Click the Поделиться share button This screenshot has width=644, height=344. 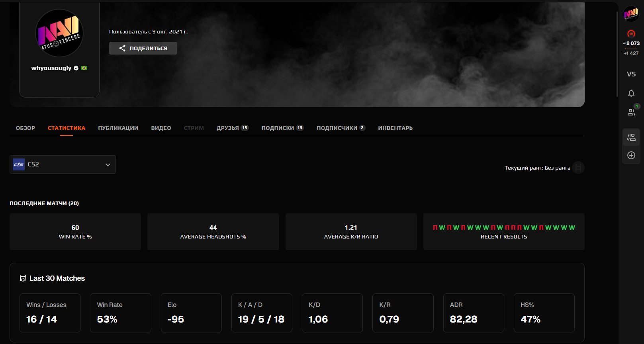click(143, 48)
